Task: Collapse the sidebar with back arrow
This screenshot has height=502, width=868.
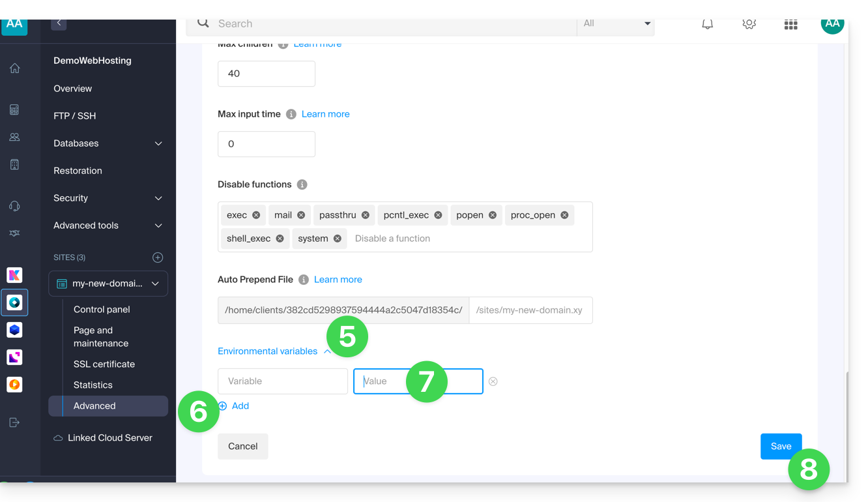Action: click(59, 23)
